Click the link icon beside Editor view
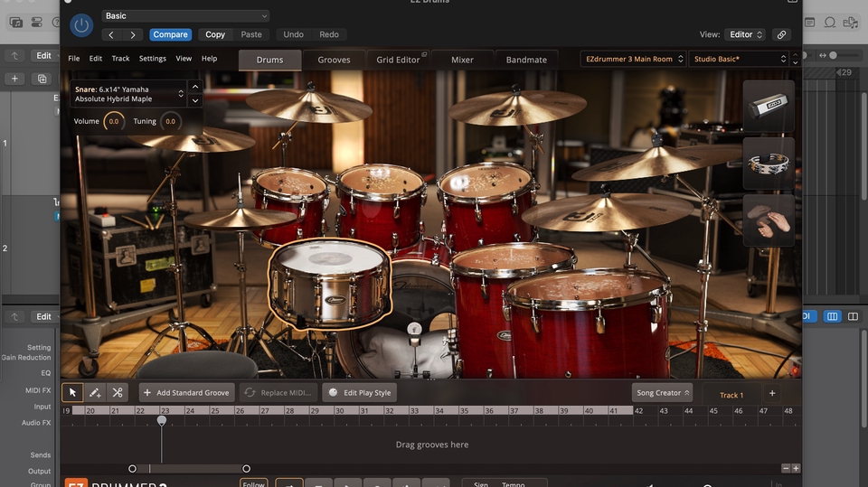The image size is (868, 487). (781, 34)
